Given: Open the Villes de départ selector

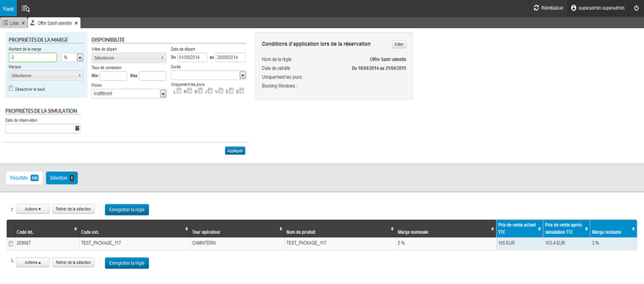Looking at the screenshot, I should point(128,57).
